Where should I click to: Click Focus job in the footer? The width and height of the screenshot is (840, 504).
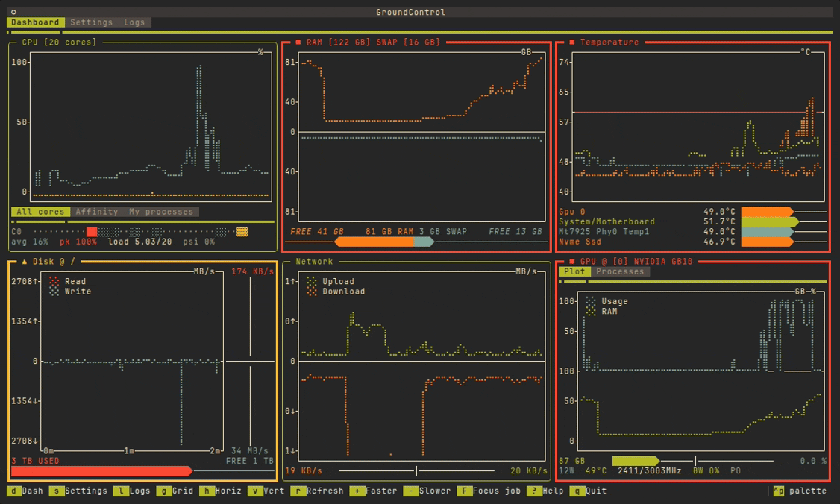click(489, 491)
